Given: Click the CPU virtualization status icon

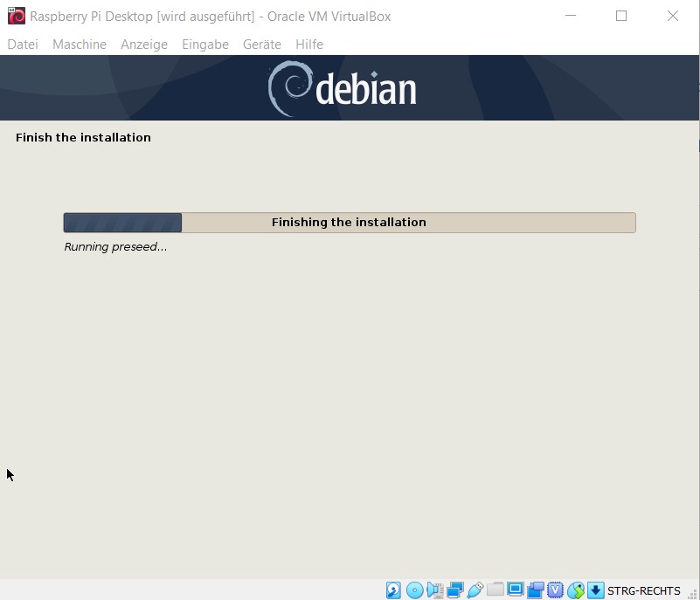Looking at the screenshot, I should (555, 590).
